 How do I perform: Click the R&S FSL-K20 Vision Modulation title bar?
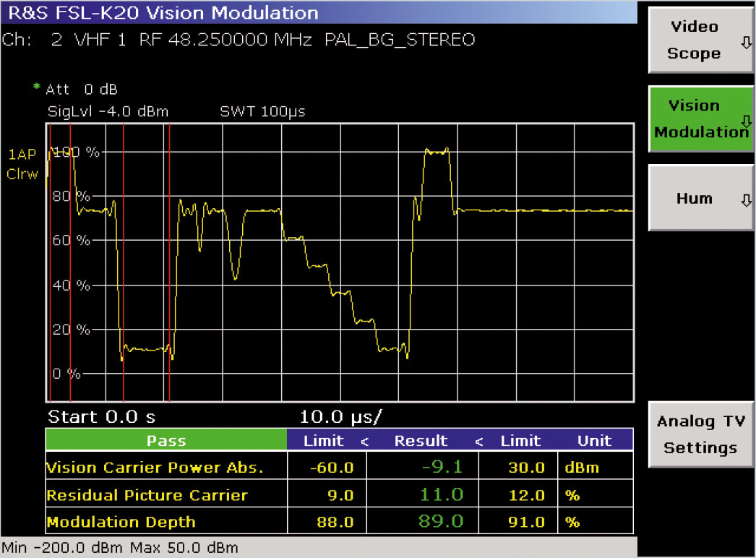pyautogui.click(x=319, y=12)
